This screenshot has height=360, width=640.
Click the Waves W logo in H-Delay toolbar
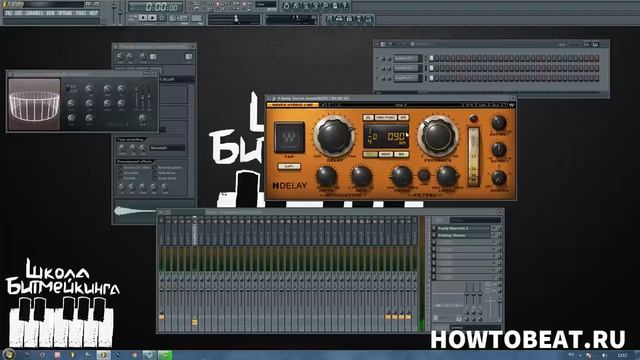(511, 105)
